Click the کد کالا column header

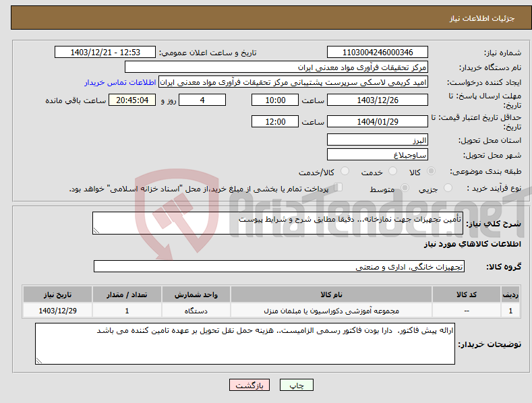pos(467,294)
